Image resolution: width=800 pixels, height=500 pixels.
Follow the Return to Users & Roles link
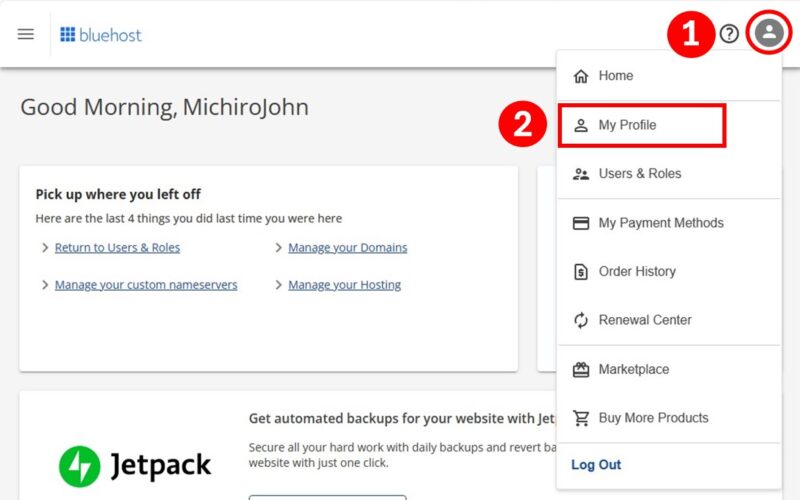117,248
